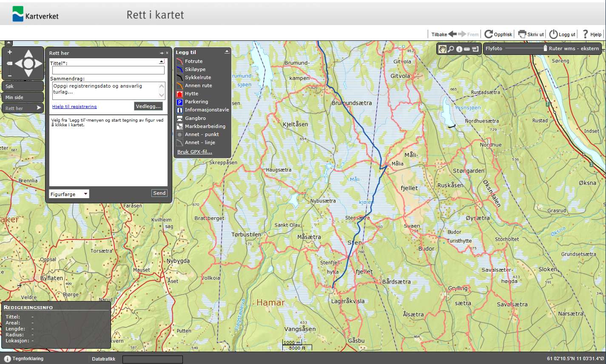Select the measure distance tool
606x364 pixels.
[467, 49]
